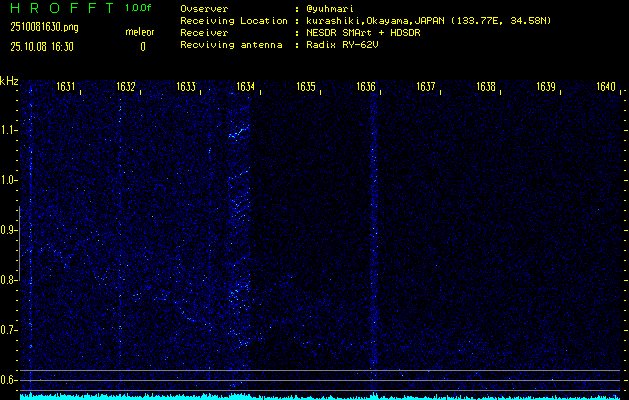Click the 0.7 kHz axis value
This screenshot has height=400, width=629.
[x=7, y=330]
